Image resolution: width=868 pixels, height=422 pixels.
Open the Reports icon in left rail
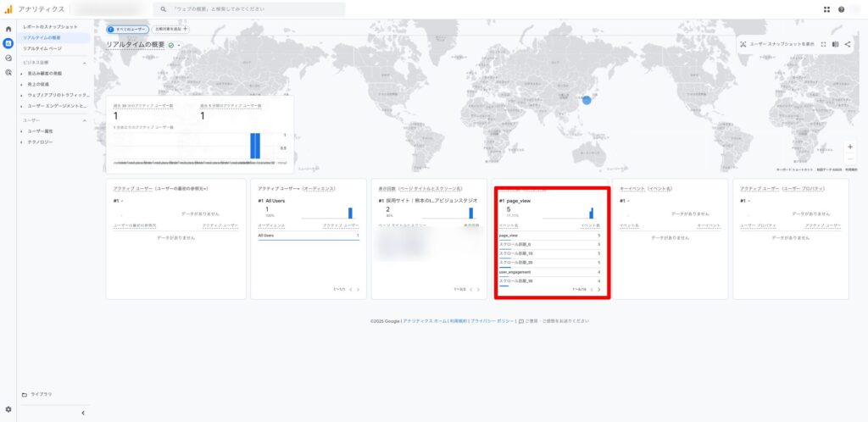pos(8,43)
